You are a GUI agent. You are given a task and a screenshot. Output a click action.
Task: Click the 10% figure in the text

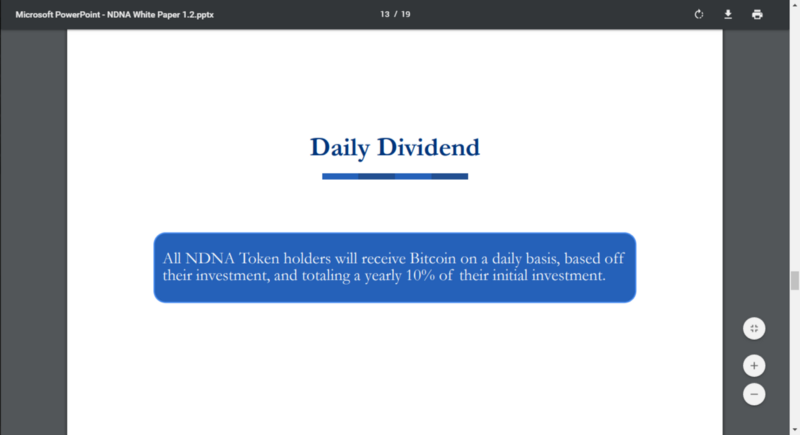pyautogui.click(x=420, y=275)
